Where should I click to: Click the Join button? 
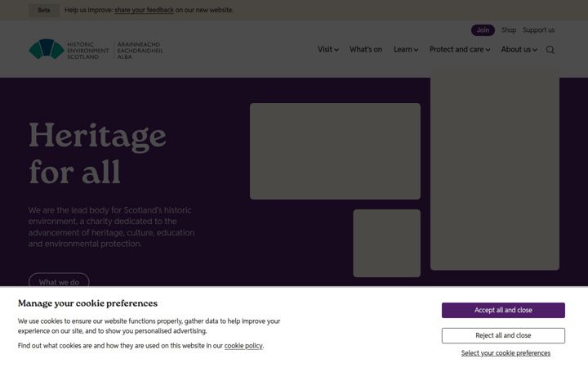[x=483, y=30]
